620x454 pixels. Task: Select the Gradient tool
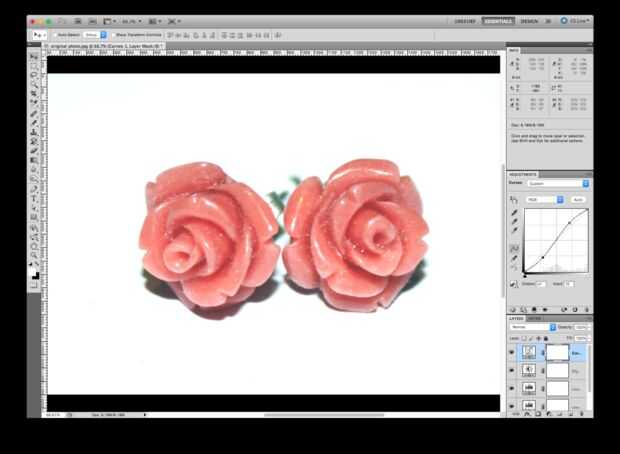click(x=34, y=161)
